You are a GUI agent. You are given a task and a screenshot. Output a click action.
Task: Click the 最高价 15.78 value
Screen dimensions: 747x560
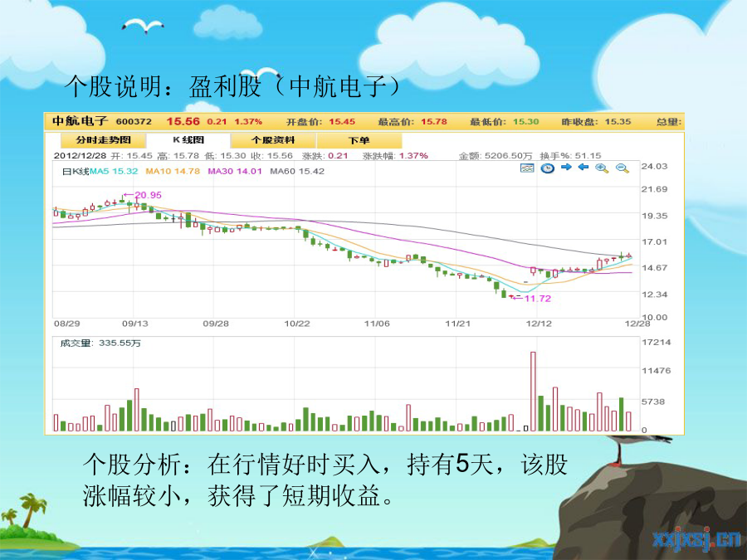434,121
